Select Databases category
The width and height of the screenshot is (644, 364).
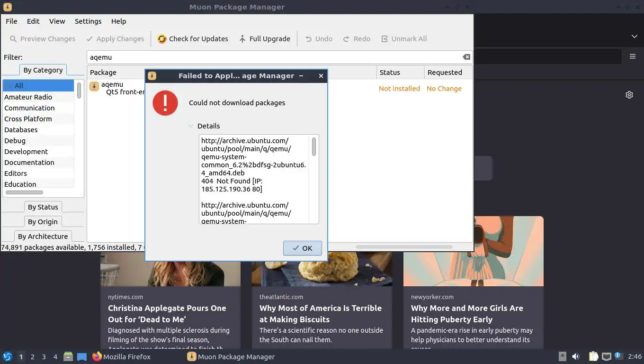tap(38, 130)
